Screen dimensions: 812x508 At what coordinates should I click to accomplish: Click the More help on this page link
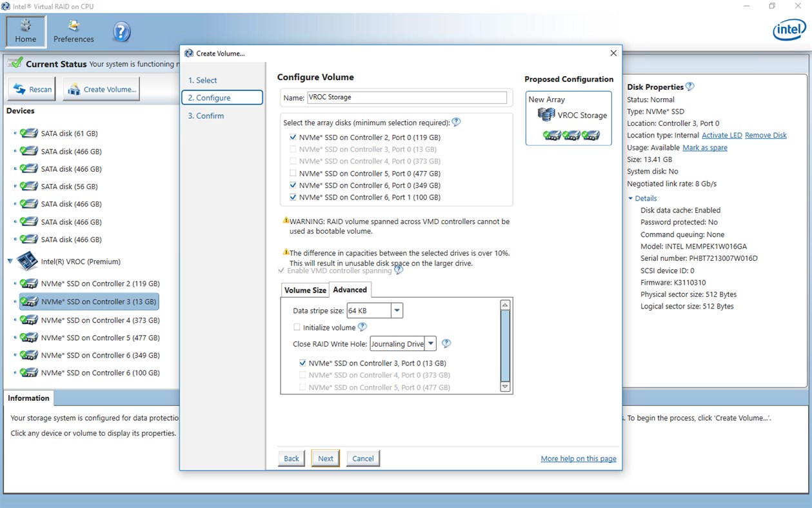(578, 458)
